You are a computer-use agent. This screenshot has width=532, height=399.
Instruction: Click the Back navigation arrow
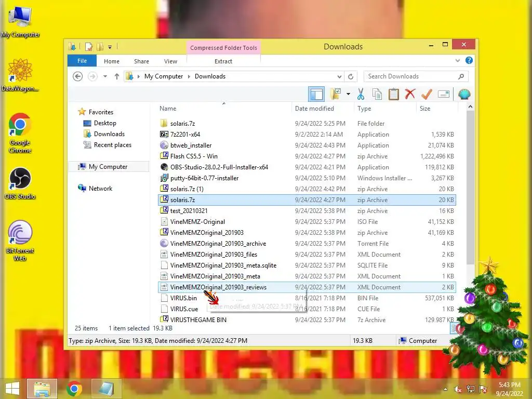coord(78,76)
